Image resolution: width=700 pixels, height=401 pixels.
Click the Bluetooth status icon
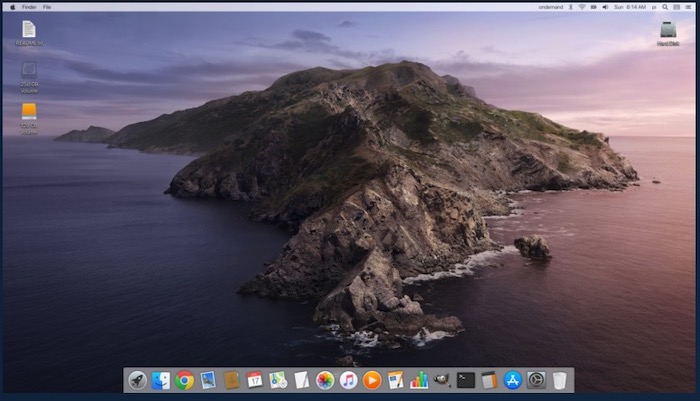coord(571,7)
